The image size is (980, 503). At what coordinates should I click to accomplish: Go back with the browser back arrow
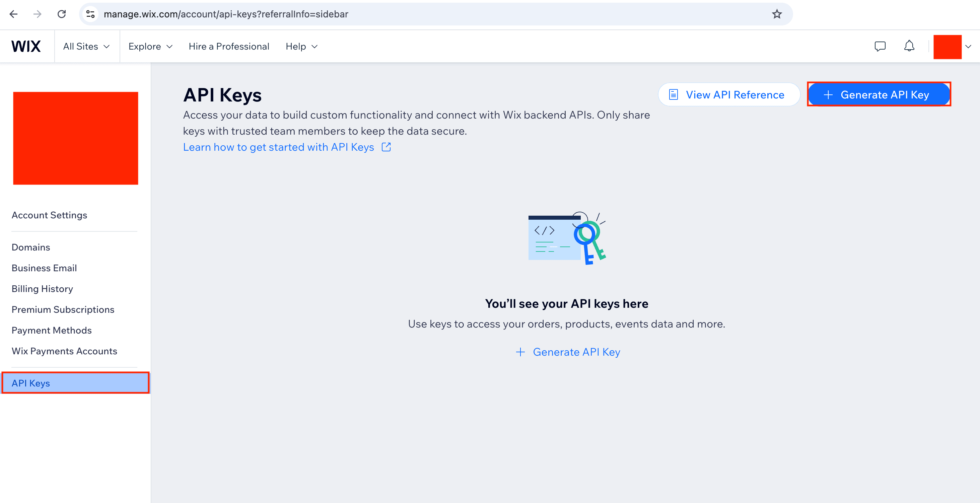(x=14, y=14)
